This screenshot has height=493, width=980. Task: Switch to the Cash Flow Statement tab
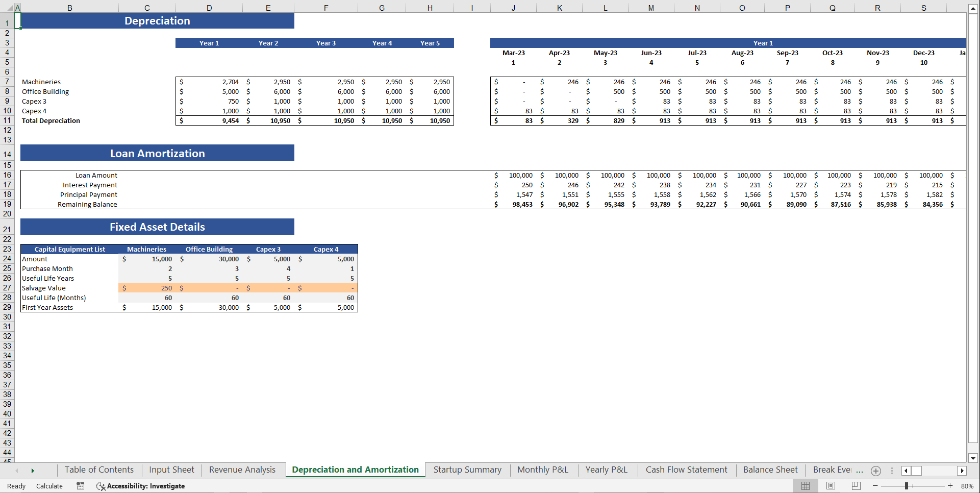(686, 470)
